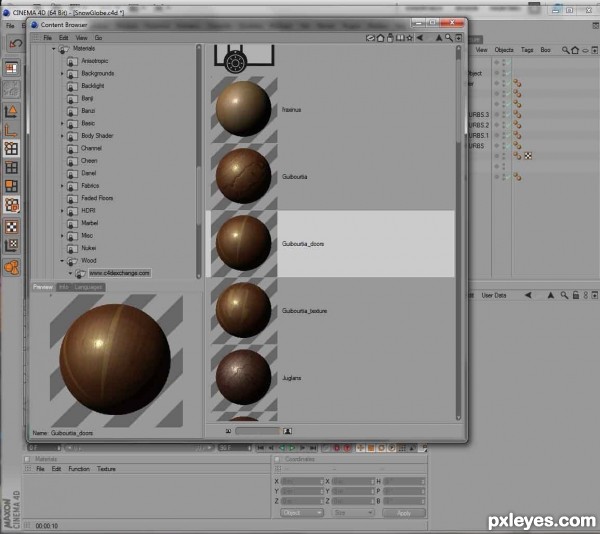Click the Undo arrow icon
The height and width of the screenshot is (534, 600).
pyautogui.click(x=16, y=44)
